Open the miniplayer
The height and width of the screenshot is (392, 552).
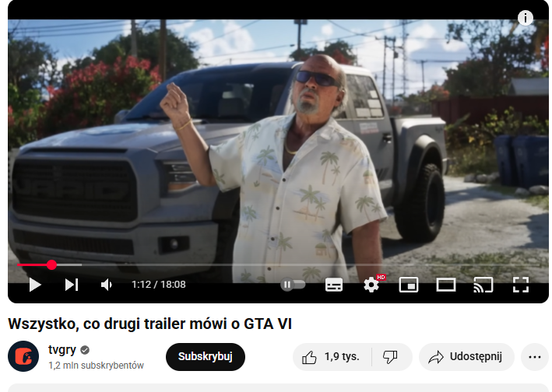coord(409,285)
